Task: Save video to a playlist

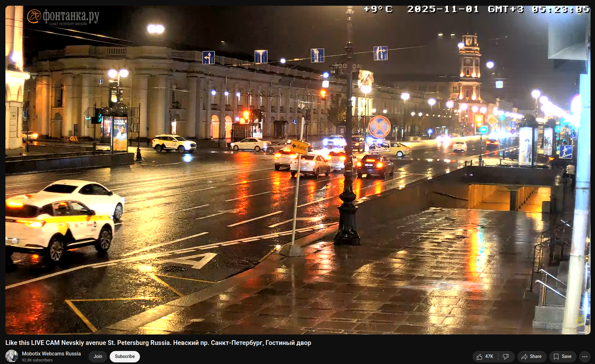Action: [x=563, y=357]
